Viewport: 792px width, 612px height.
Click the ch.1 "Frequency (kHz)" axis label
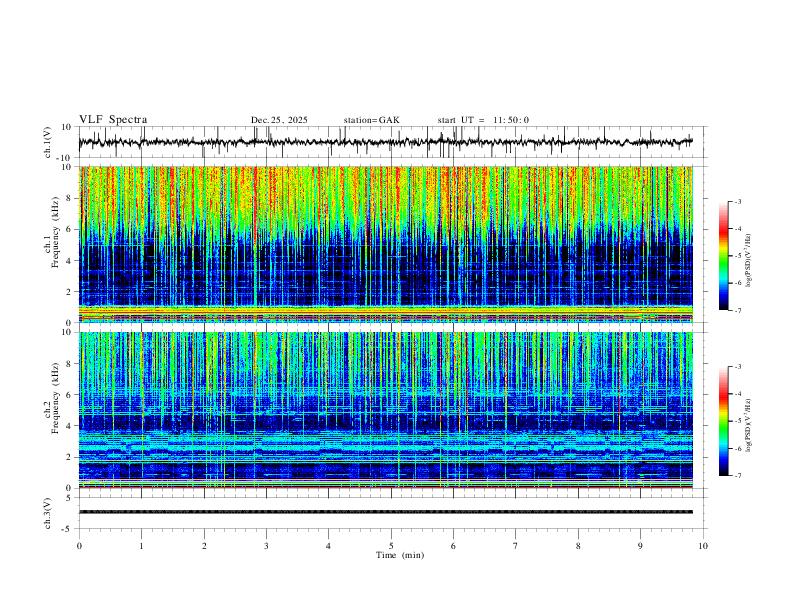(x=55, y=232)
